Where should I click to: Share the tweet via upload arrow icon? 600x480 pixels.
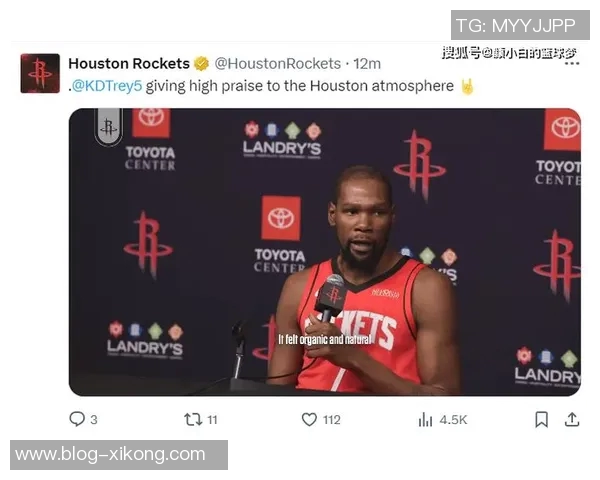pos(572,419)
